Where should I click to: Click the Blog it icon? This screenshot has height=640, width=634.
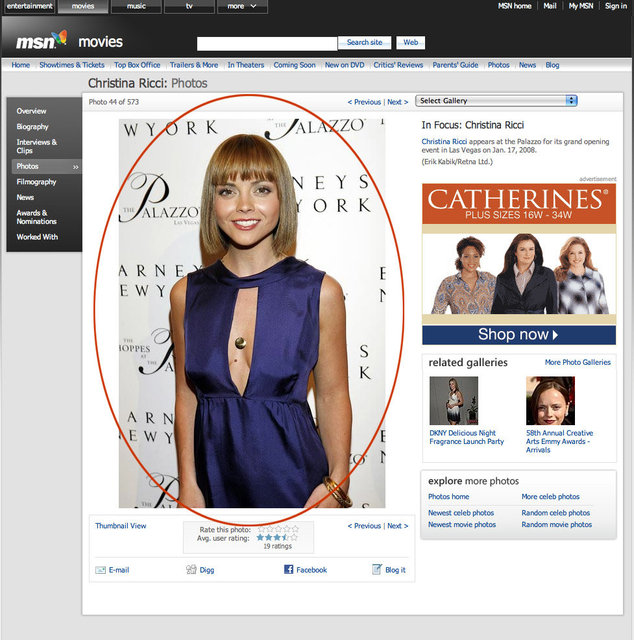pos(377,570)
